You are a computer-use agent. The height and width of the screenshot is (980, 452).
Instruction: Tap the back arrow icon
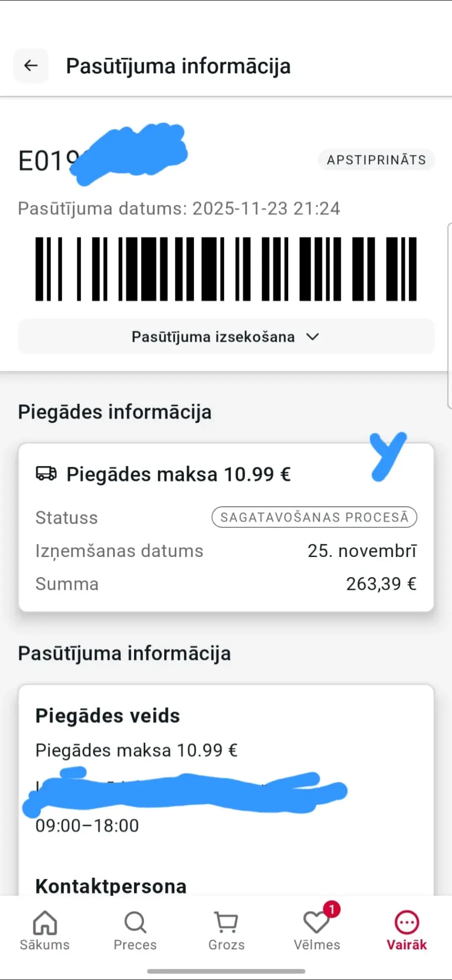coord(31,65)
